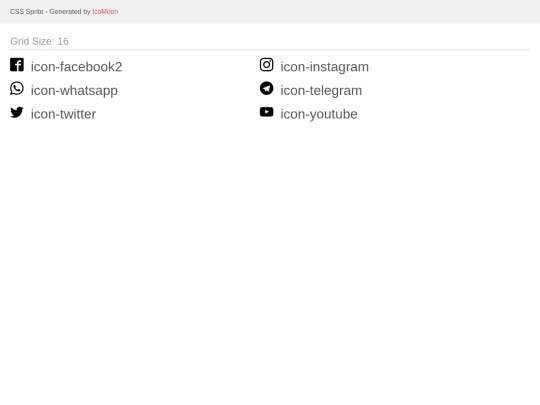This screenshot has height=405, width=540.
Task: Click the Telegram icon
Action: tap(267, 89)
